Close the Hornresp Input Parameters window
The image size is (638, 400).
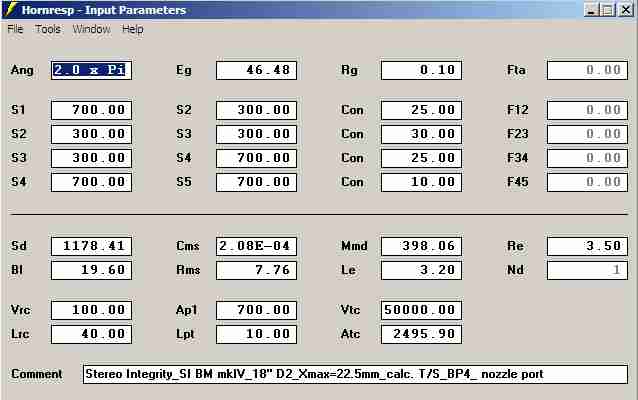click(x=625, y=9)
